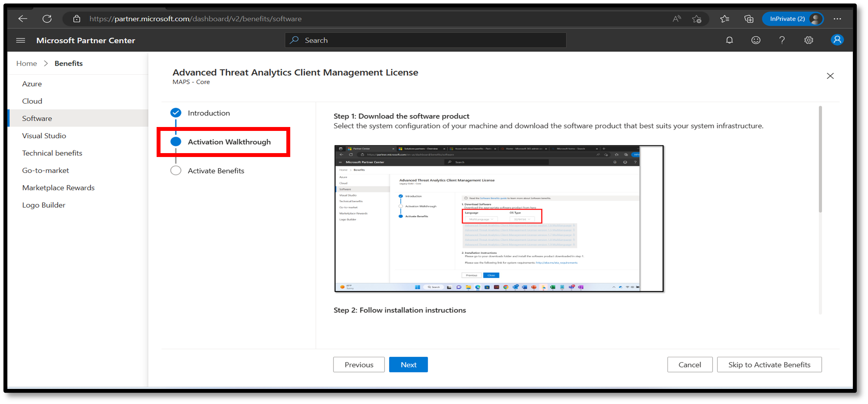Open the Step 1 walkthrough screenshot thumbnail

tap(499, 219)
